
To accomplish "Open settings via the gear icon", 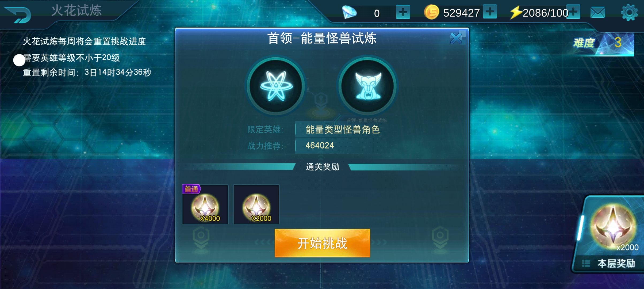I will (629, 13).
